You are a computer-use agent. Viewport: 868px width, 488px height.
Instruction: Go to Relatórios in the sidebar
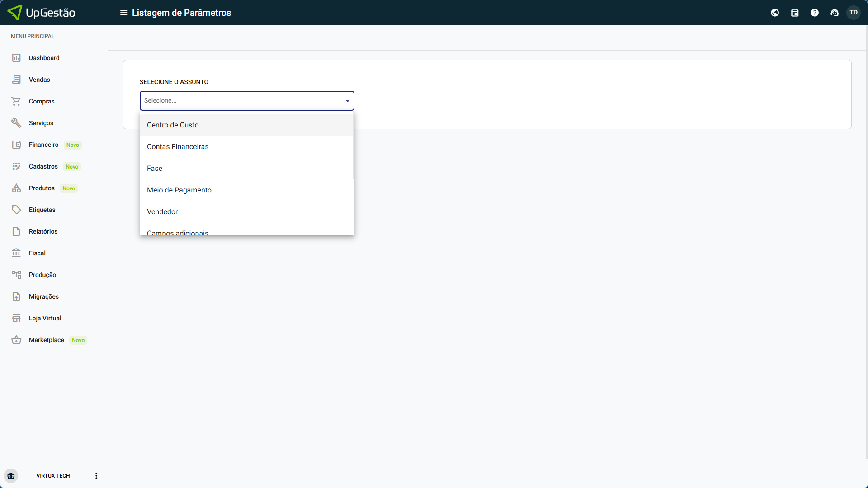43,231
